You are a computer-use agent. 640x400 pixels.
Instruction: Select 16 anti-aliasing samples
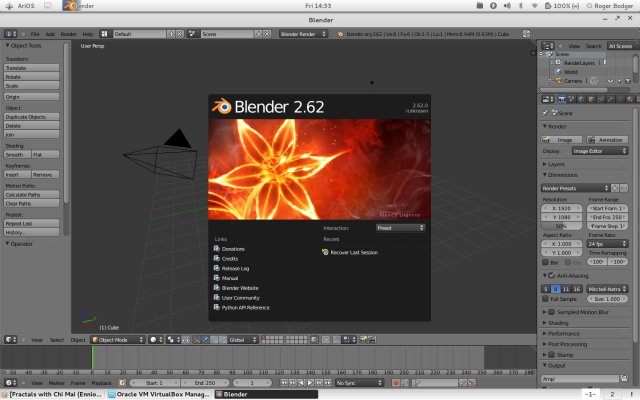point(576,289)
